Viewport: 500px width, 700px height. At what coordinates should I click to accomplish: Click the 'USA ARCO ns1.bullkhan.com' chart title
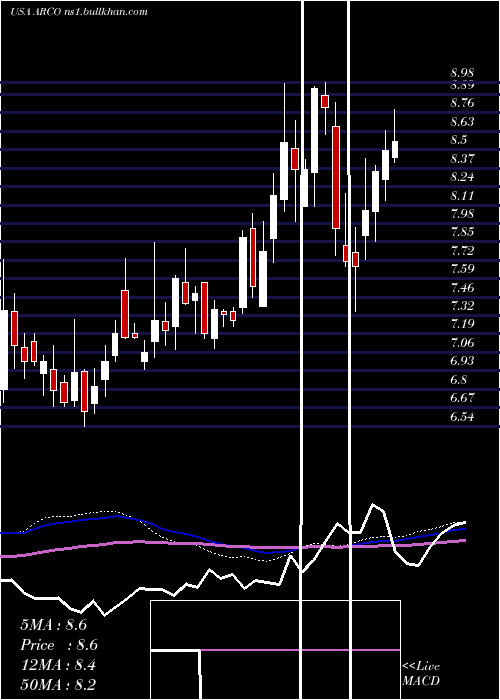pyautogui.click(x=79, y=12)
